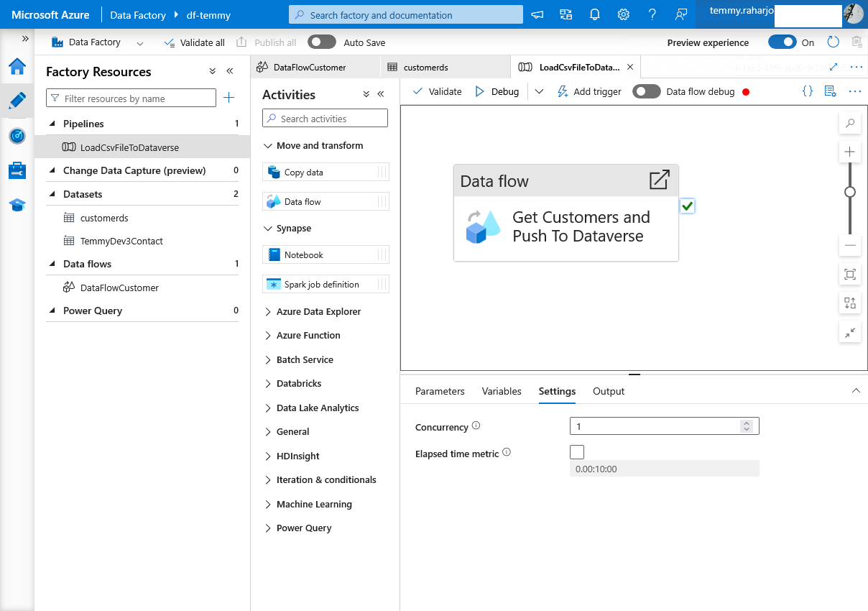The width and height of the screenshot is (868, 611).
Task: Toggle the Preview experience switch
Action: pos(782,42)
